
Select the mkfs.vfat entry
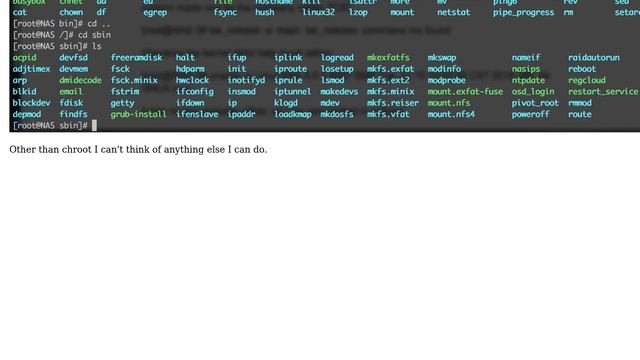pyautogui.click(x=388, y=115)
